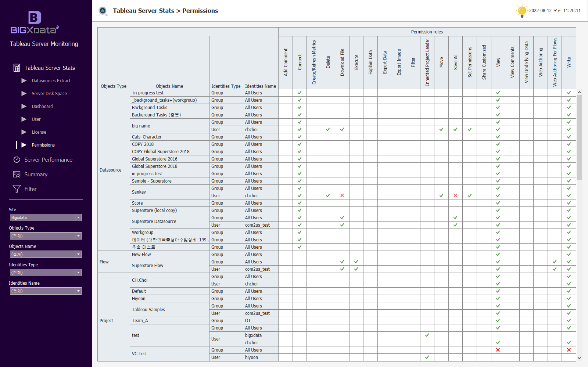Open Server Disk Space page
Image resolution: width=588 pixels, height=367 pixels.
click(49, 94)
